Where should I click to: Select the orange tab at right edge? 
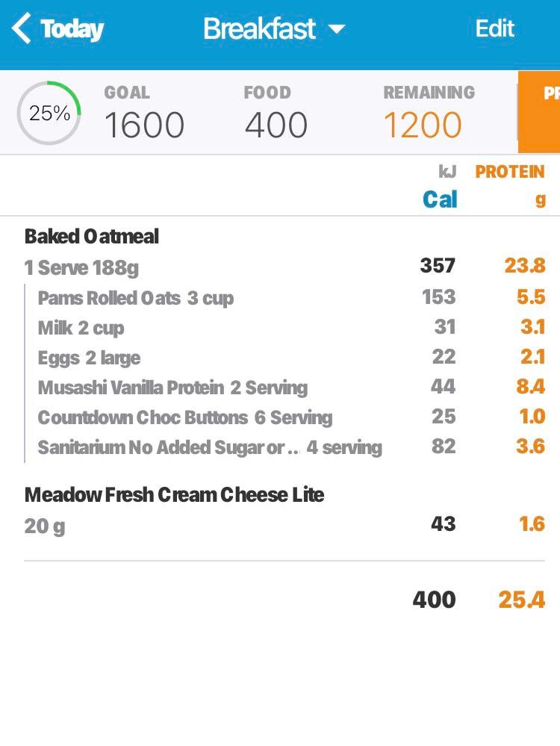click(539, 112)
